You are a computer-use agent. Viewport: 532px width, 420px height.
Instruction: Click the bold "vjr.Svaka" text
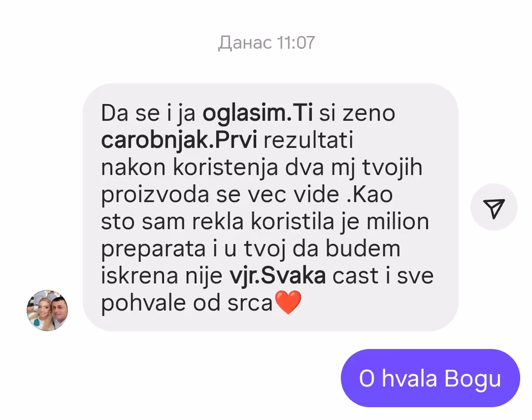click(x=277, y=276)
